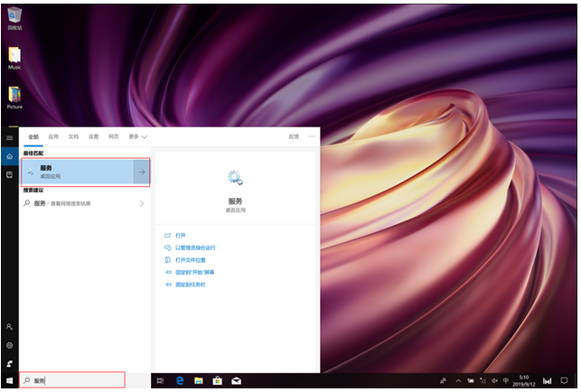581x392 pixels.
Task: Switch to the 设置 search tab
Action: point(93,136)
